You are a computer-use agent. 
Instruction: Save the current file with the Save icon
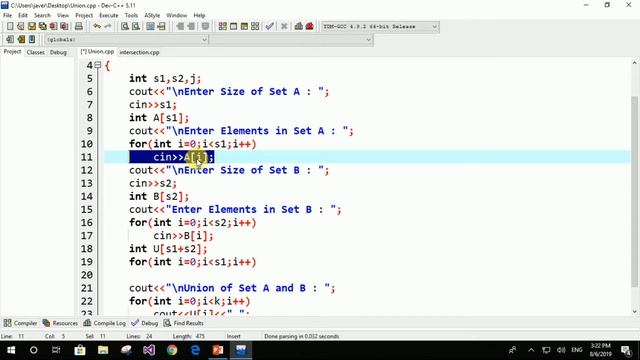(32, 27)
